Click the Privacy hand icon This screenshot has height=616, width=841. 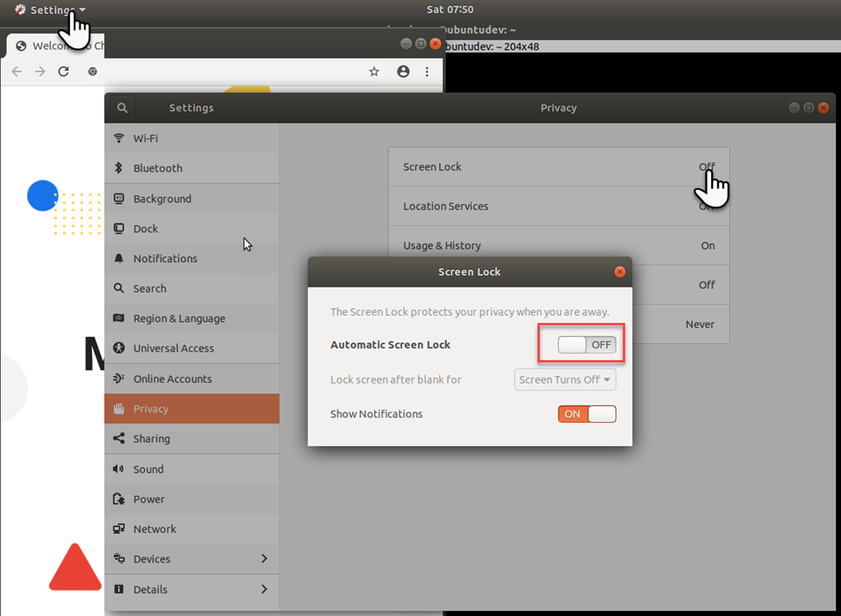[x=119, y=408]
